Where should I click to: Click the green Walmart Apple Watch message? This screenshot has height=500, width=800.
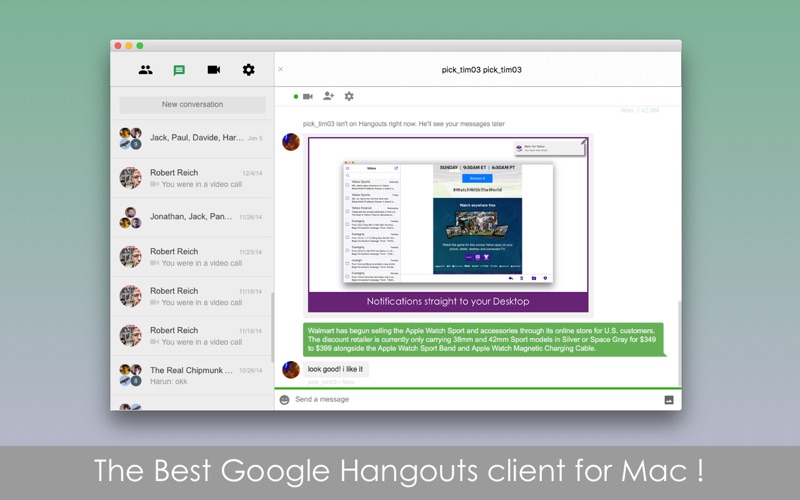(483, 339)
